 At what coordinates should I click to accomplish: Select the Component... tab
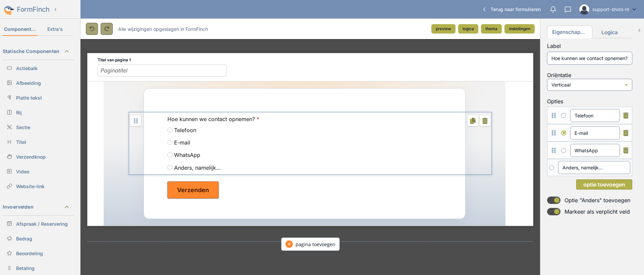point(20,29)
